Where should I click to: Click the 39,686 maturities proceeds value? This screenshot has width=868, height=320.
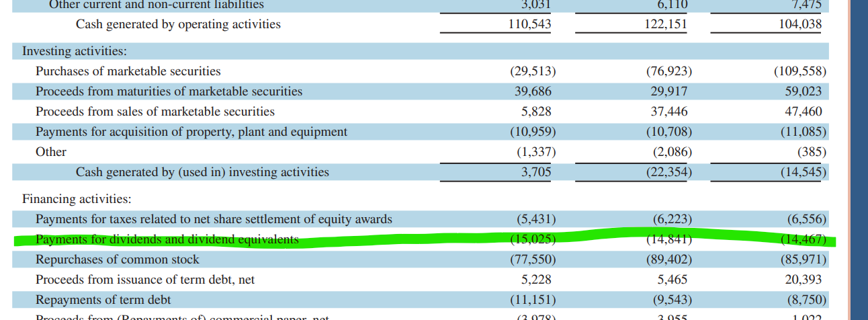point(535,91)
